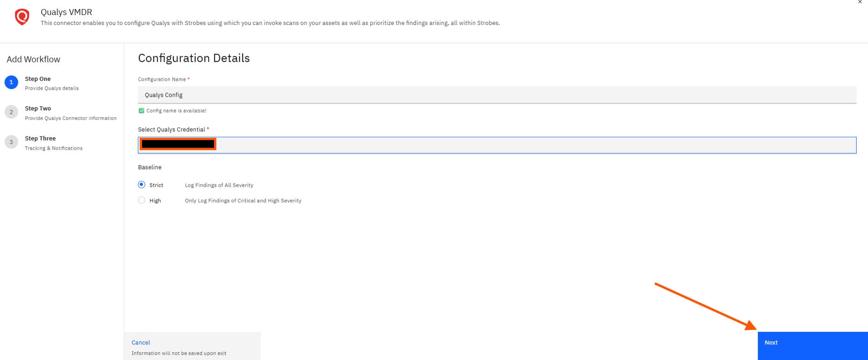
Task: Open Step One Provide Qualys details
Action: 52,83
